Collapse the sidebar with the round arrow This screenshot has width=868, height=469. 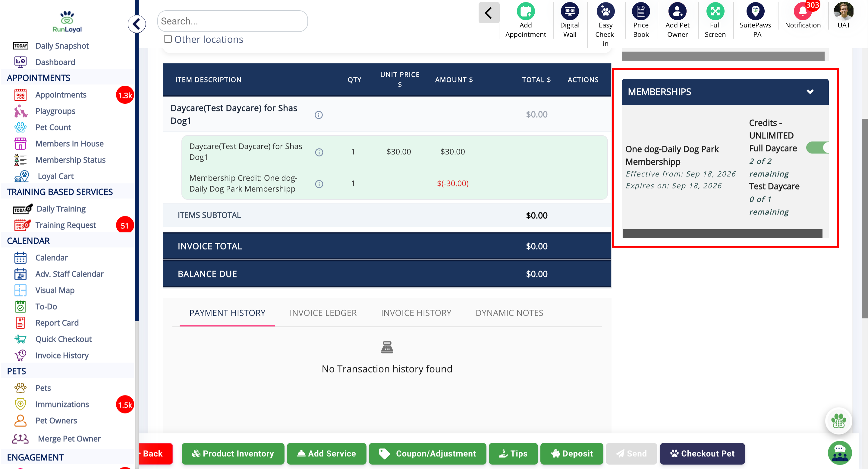[137, 24]
